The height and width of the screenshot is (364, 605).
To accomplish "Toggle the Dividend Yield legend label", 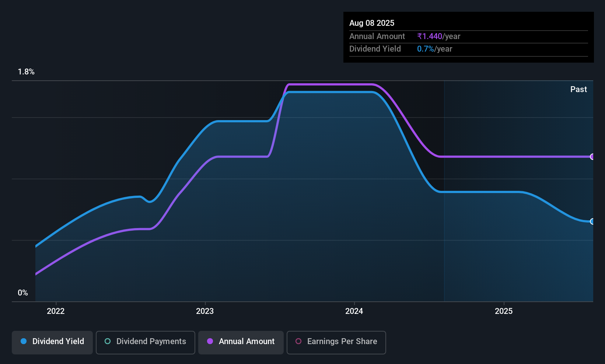I will [58, 342].
